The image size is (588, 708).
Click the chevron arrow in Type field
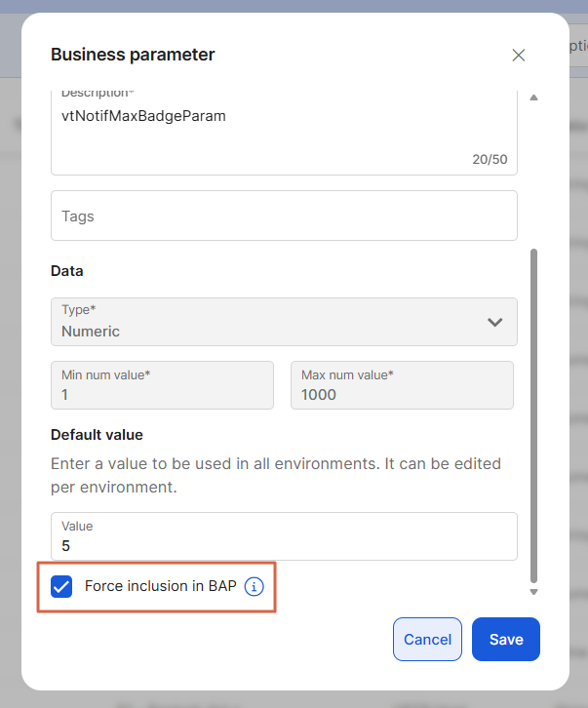494,322
